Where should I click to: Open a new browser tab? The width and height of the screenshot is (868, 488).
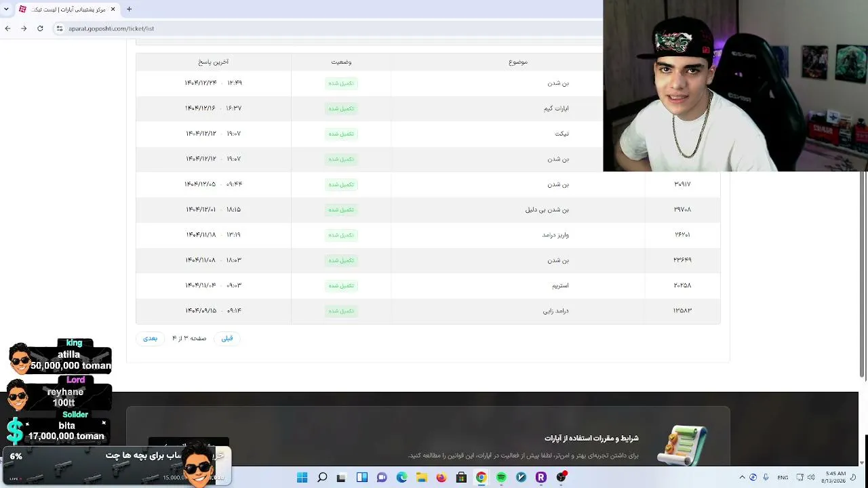[x=129, y=9]
